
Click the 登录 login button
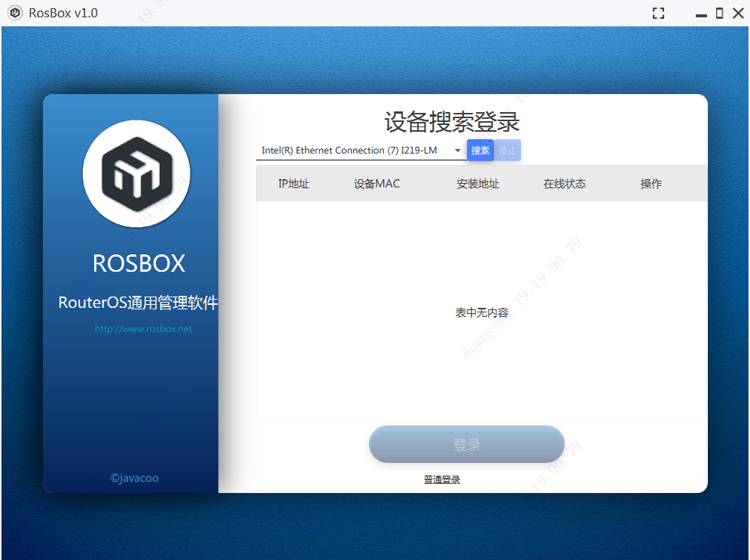pos(467,444)
